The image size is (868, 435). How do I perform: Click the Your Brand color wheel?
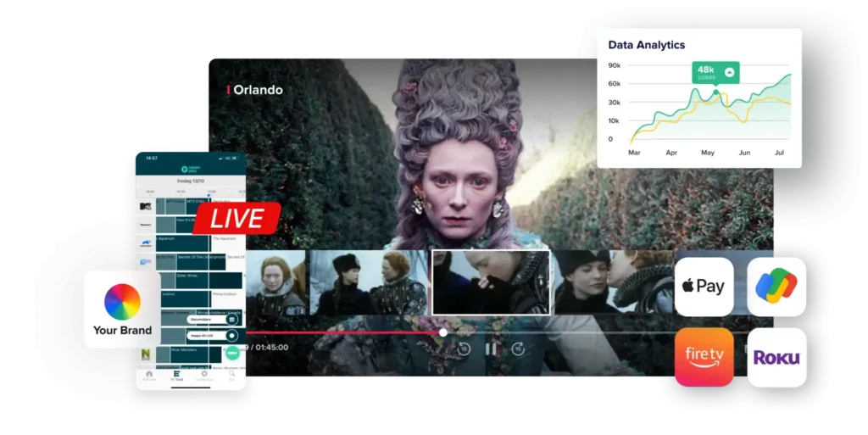pos(122,302)
